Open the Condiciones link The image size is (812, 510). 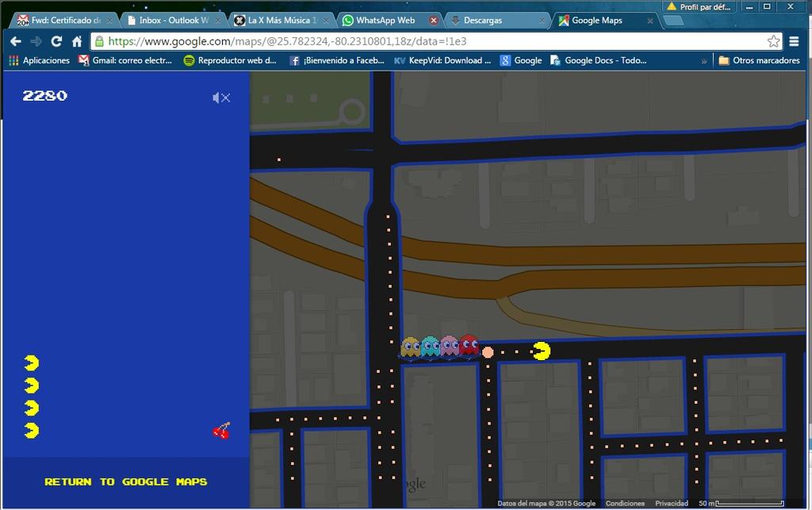point(625,503)
